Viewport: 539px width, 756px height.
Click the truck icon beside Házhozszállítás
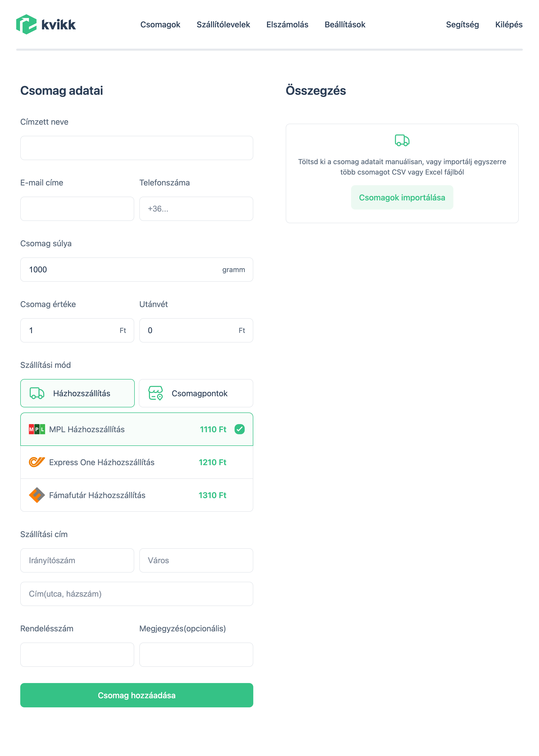tap(37, 393)
